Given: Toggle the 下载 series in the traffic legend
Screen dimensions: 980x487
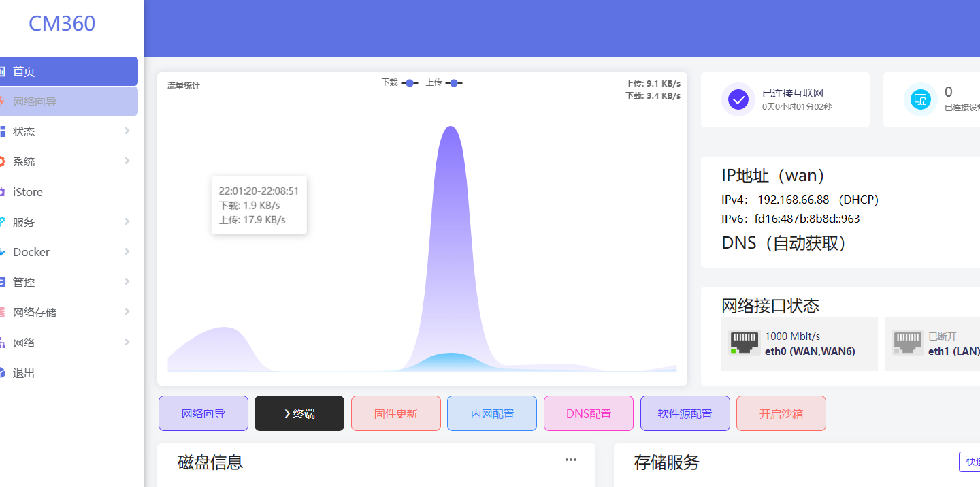Looking at the screenshot, I should point(408,82).
